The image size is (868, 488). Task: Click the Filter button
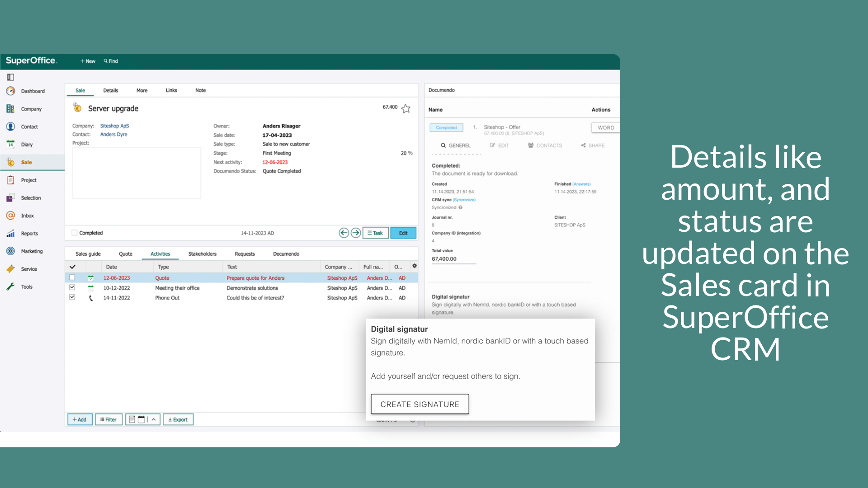[108, 420]
